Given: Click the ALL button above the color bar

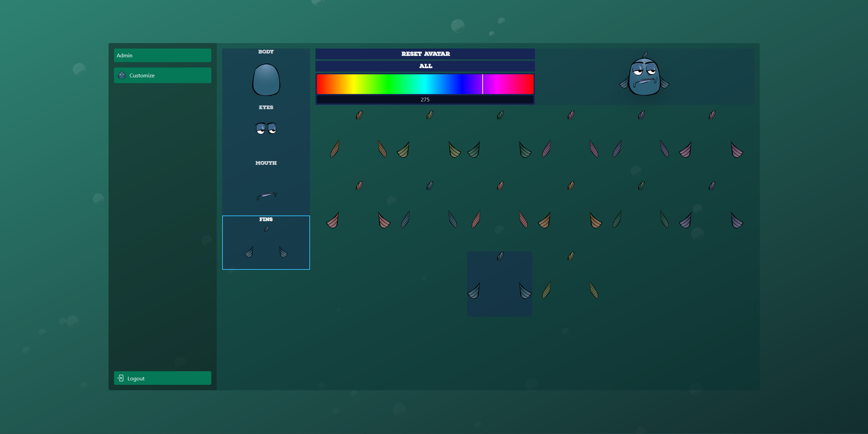Looking at the screenshot, I should click(x=425, y=66).
